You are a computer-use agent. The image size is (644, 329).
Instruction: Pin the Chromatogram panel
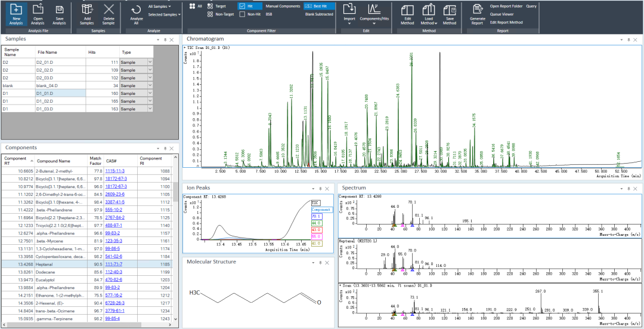628,39
